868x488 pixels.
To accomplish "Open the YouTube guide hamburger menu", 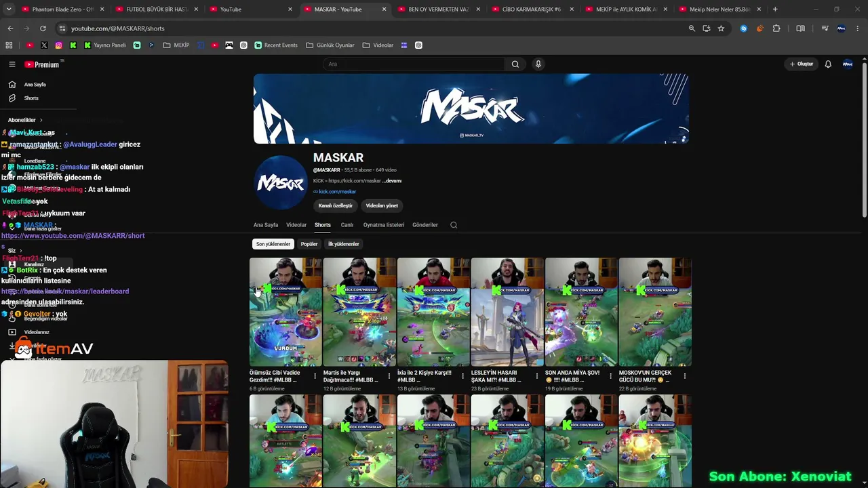I will click(12, 64).
